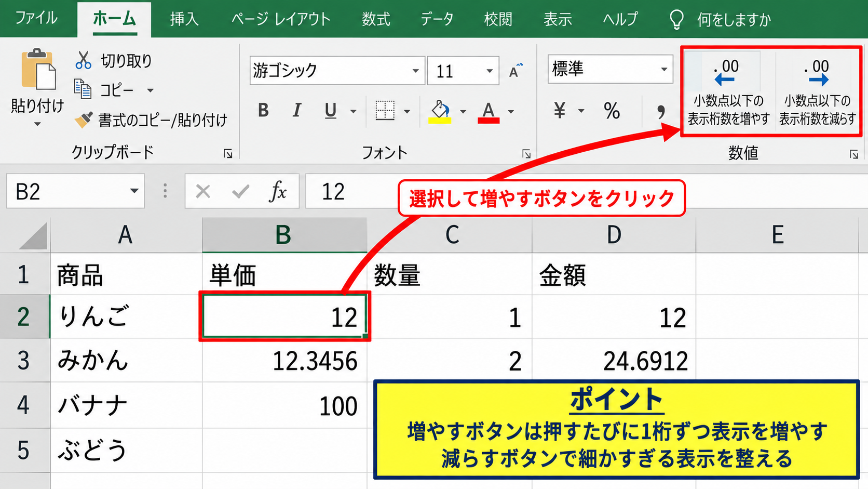Switch to the 数式 tab
The height and width of the screenshot is (489, 868).
click(x=376, y=19)
